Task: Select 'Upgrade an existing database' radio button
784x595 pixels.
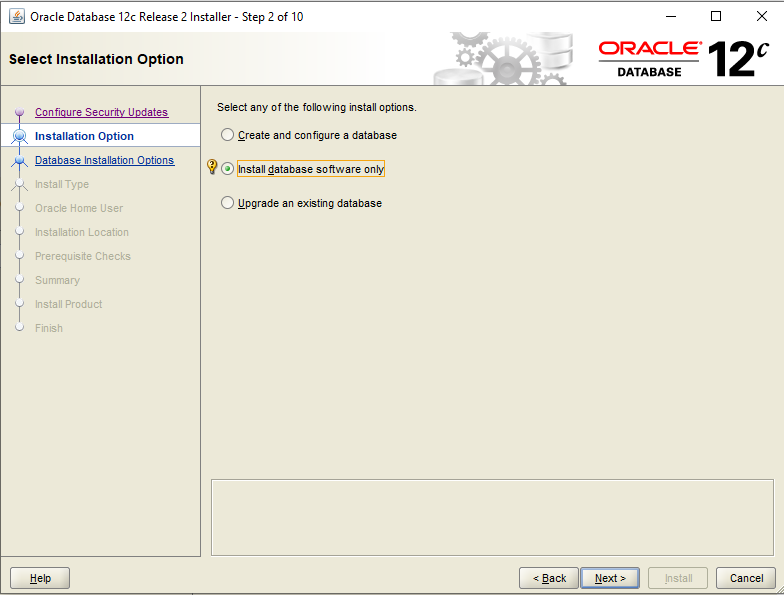Action: click(228, 203)
